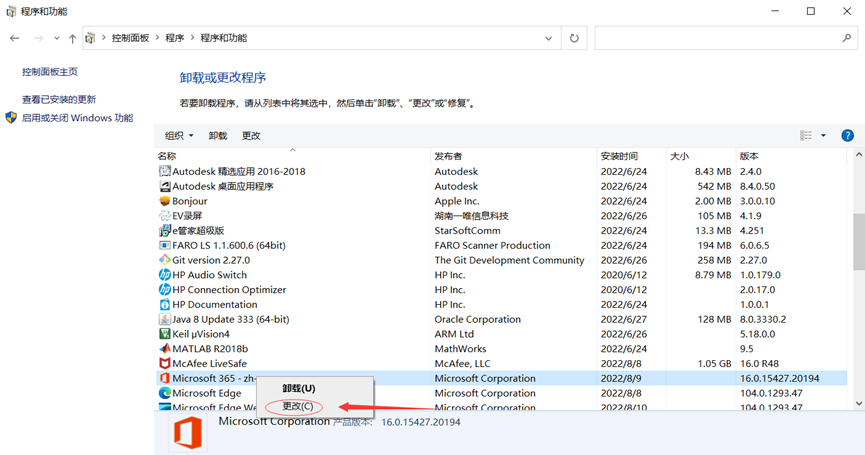Expand chevron after 程序 in breadcrumb
865x455 pixels.
[193, 38]
